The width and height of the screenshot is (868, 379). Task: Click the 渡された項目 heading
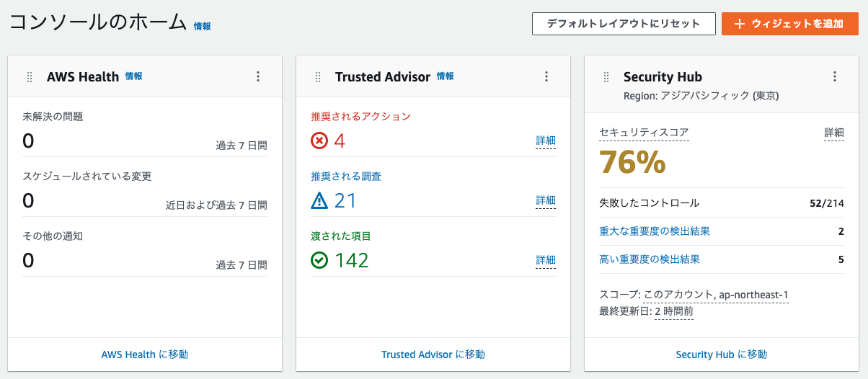click(341, 236)
